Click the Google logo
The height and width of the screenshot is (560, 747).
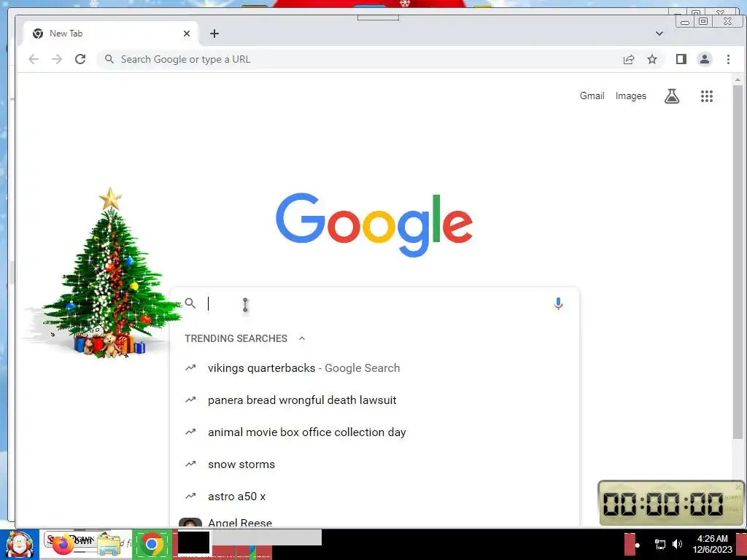(374, 225)
